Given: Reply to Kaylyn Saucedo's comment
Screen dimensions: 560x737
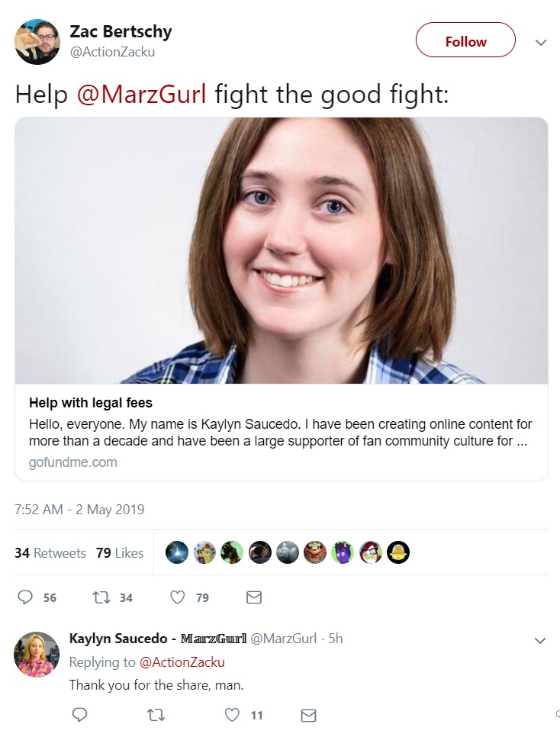Looking at the screenshot, I should [x=79, y=715].
